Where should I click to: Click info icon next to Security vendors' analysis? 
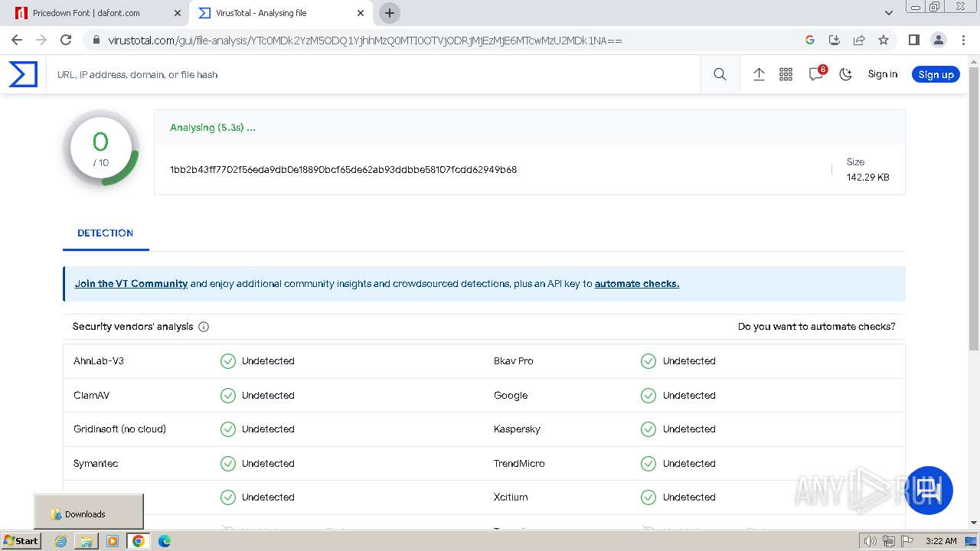coord(204,327)
